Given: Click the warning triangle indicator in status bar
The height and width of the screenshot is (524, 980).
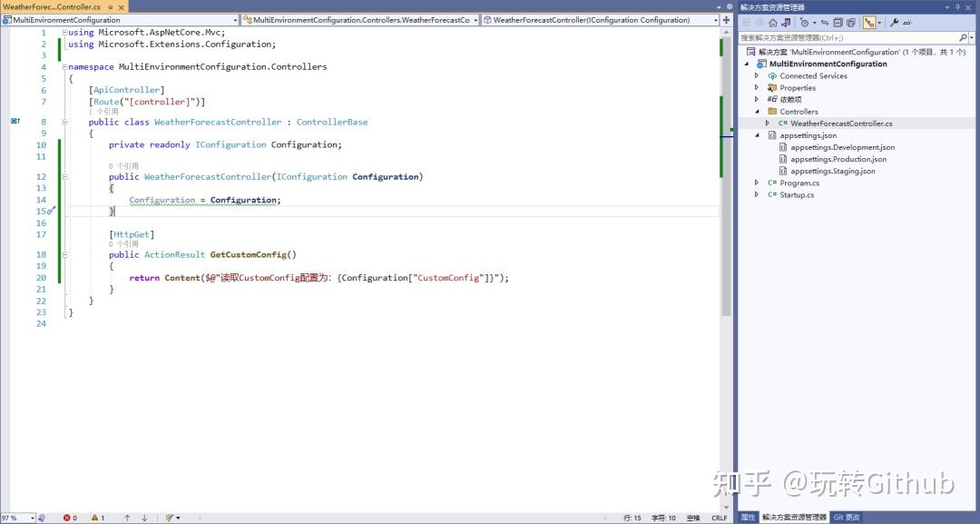Looking at the screenshot, I should click(95, 518).
